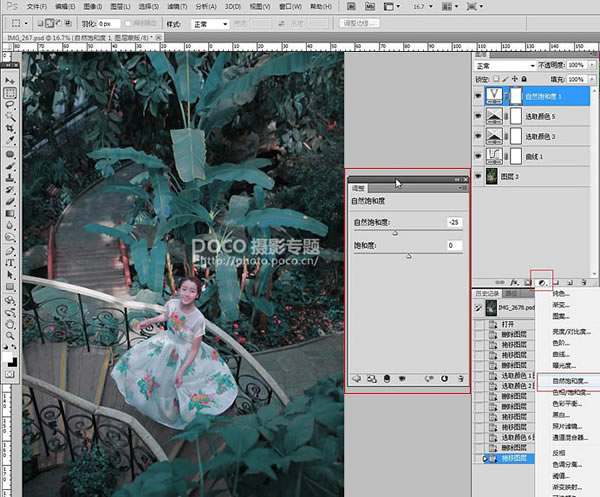Select the Zoom tool in toolbox
Screen dimensions: 600x497
[x=10, y=336]
